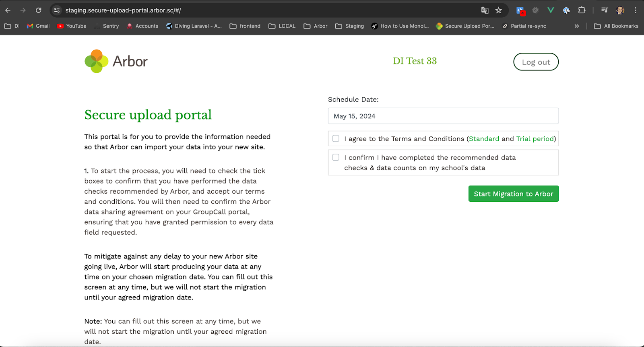644x347 pixels.
Task: Open the All Bookmarks folder
Action: point(616,26)
